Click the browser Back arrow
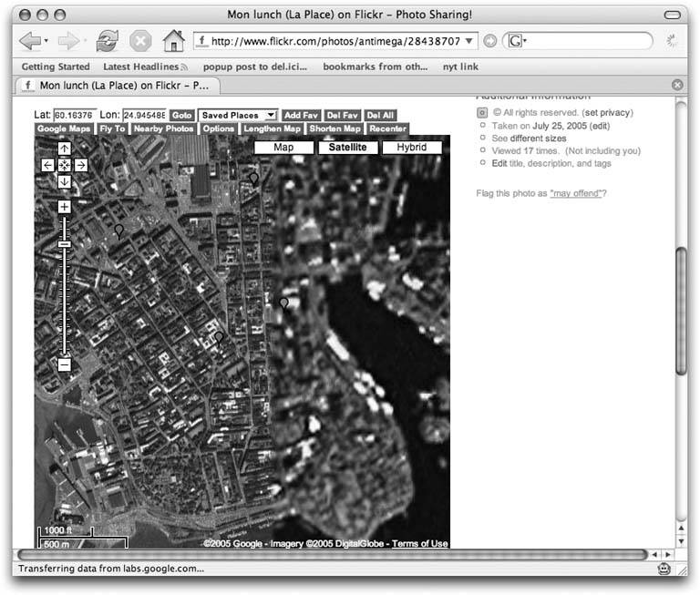700x595 pixels. coord(30,41)
